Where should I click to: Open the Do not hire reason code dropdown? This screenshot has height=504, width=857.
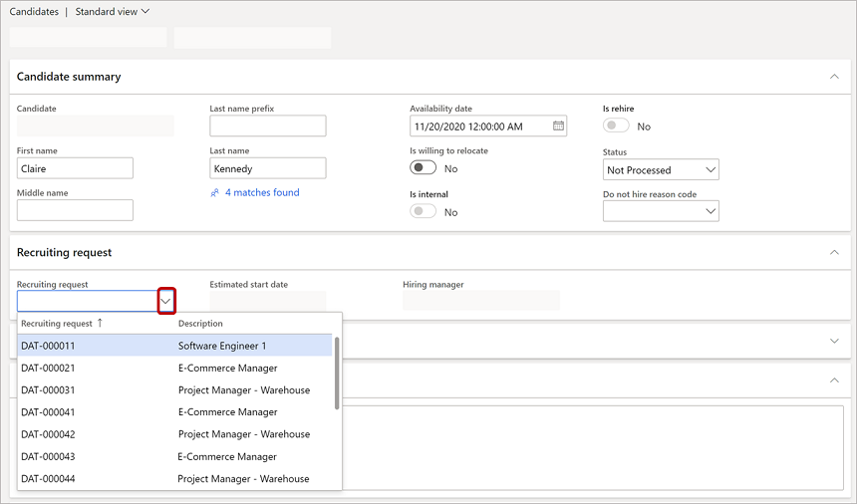pos(711,211)
